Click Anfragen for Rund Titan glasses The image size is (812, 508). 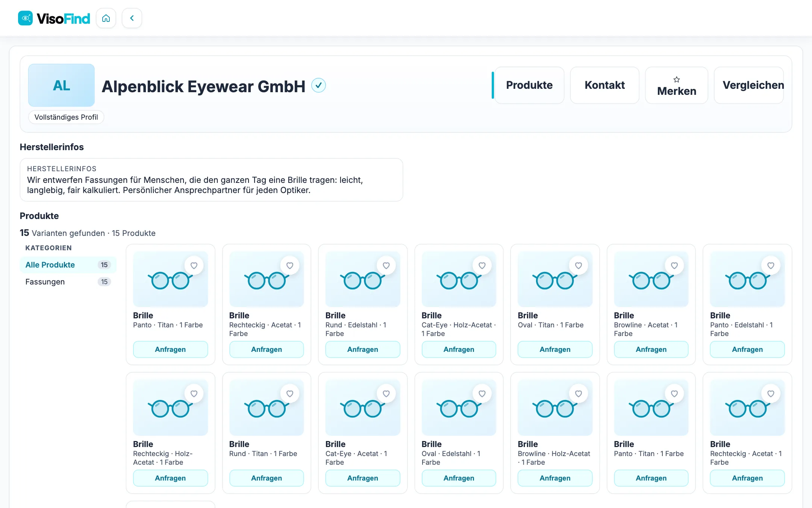click(267, 478)
